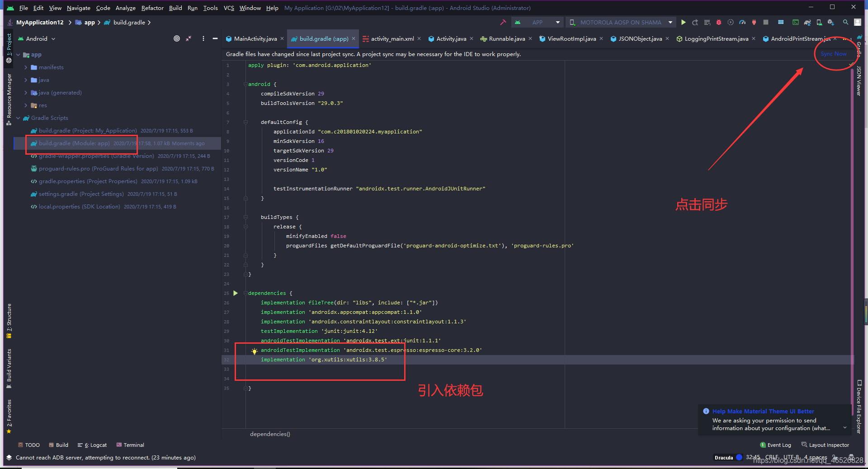Click the green terminal-style toolbar icon
Viewport: 868px width, 469px height.
[796, 22]
